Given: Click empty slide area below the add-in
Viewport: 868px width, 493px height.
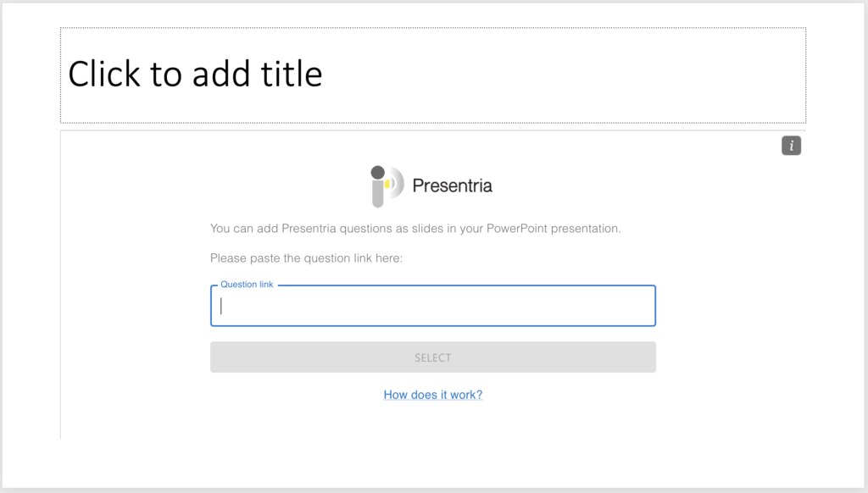Looking at the screenshot, I should (x=433, y=463).
